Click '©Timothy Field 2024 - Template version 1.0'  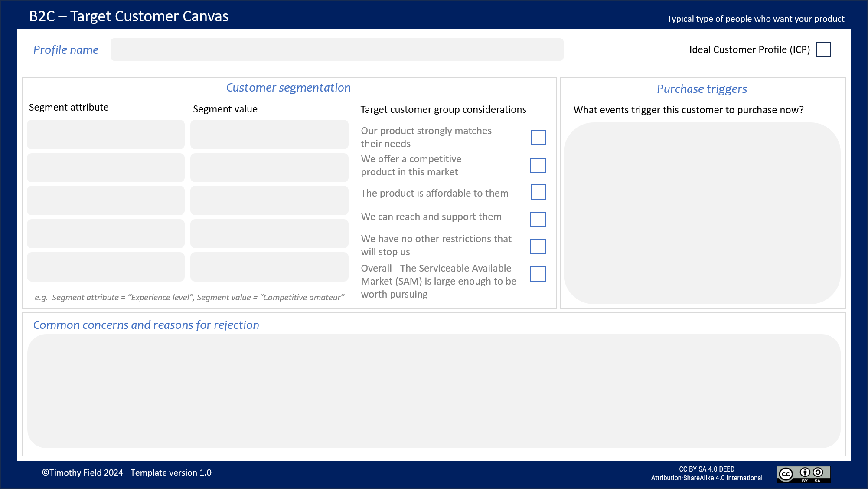click(127, 473)
